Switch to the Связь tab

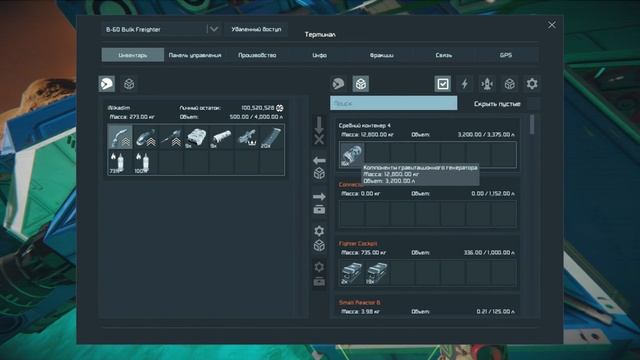coord(444,55)
